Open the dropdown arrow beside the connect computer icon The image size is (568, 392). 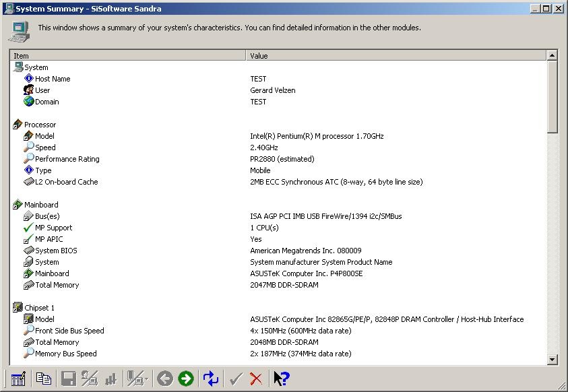tap(146, 379)
